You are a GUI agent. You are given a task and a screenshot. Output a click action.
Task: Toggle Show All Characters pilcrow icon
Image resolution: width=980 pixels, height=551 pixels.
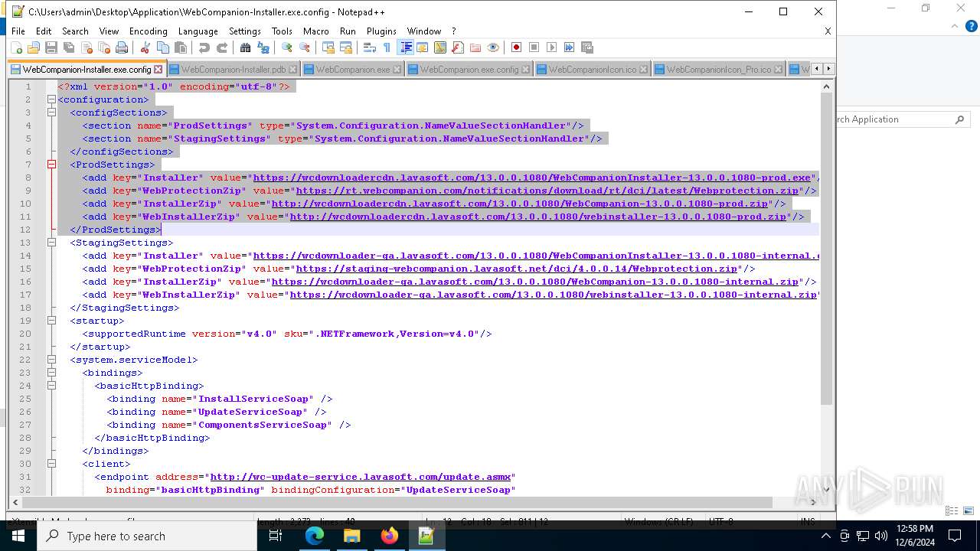click(x=387, y=47)
